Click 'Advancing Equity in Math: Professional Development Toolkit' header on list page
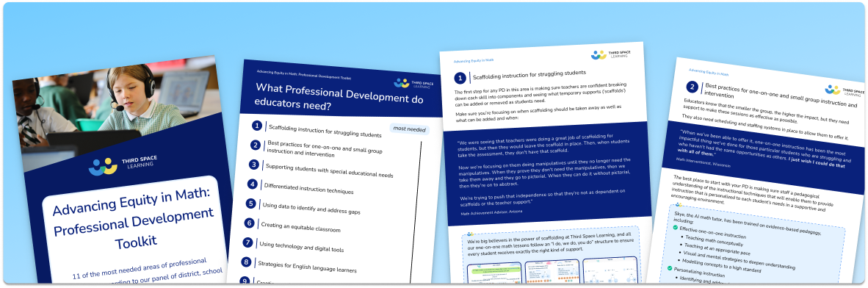 tap(303, 76)
